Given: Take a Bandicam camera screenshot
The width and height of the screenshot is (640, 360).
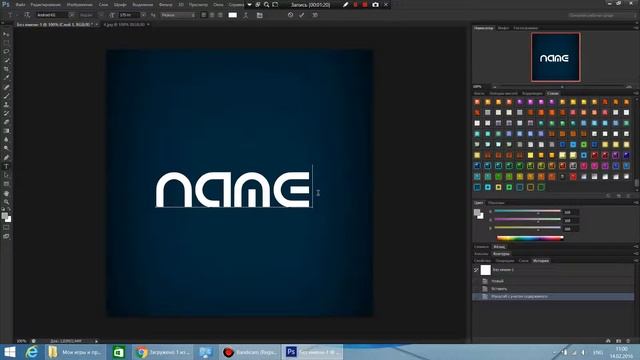Looking at the screenshot, I should pyautogui.click(x=375, y=4).
